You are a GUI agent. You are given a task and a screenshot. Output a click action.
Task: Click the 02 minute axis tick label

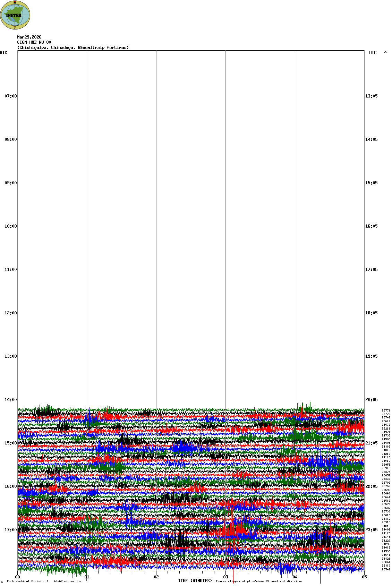(x=156, y=577)
